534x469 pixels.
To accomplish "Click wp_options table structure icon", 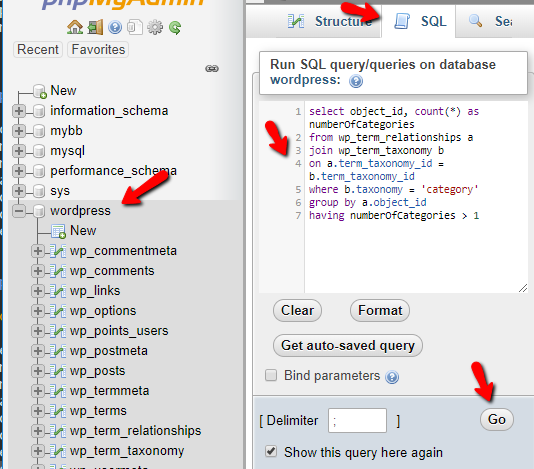I will click(x=58, y=311).
